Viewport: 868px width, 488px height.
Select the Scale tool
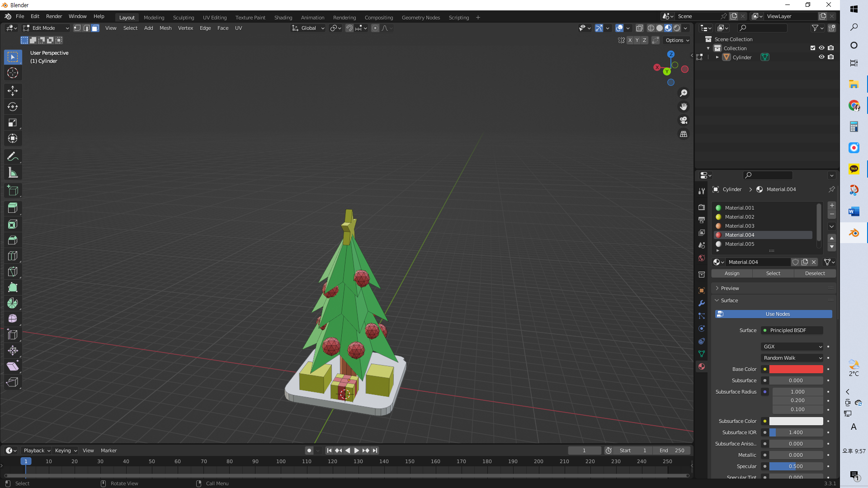tap(13, 122)
